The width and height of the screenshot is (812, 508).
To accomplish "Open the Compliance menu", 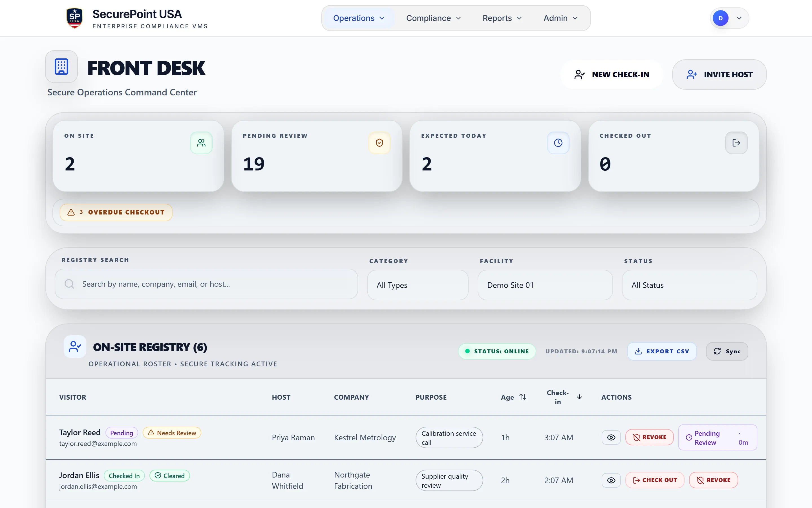I will tap(434, 18).
